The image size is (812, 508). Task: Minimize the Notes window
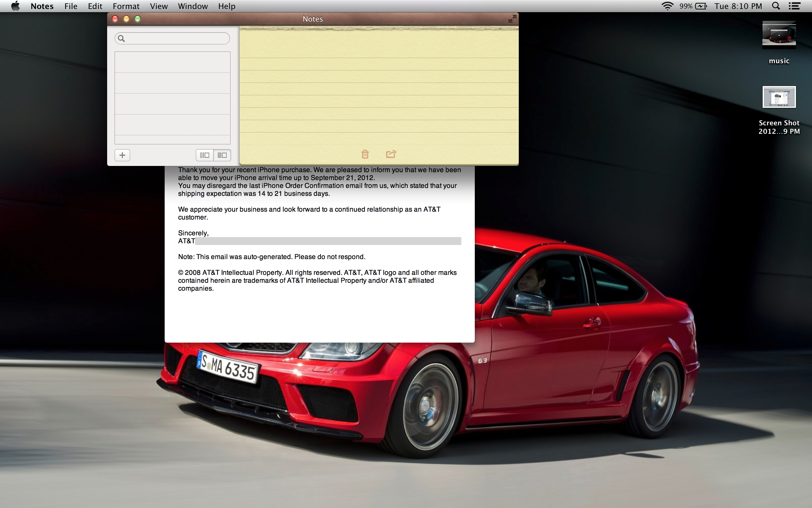click(126, 19)
